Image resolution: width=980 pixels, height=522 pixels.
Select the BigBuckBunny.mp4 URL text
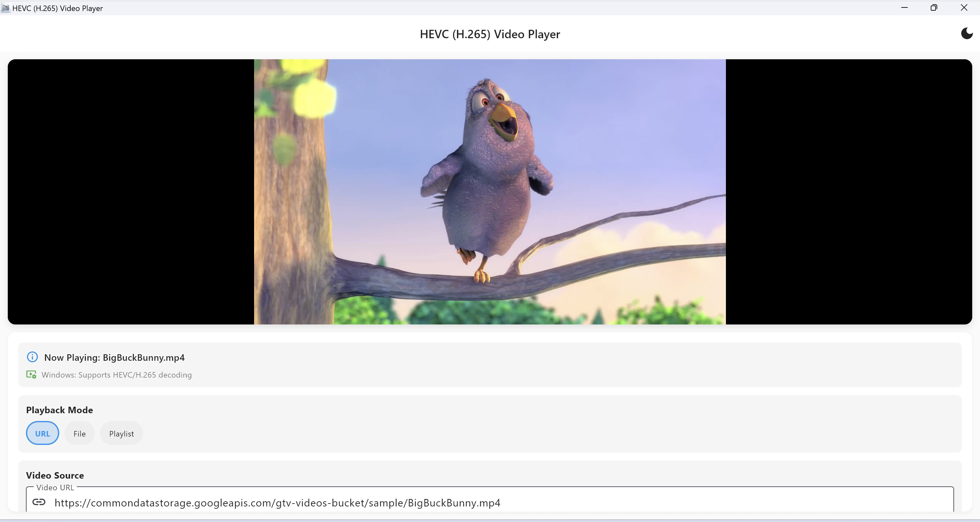pos(278,503)
